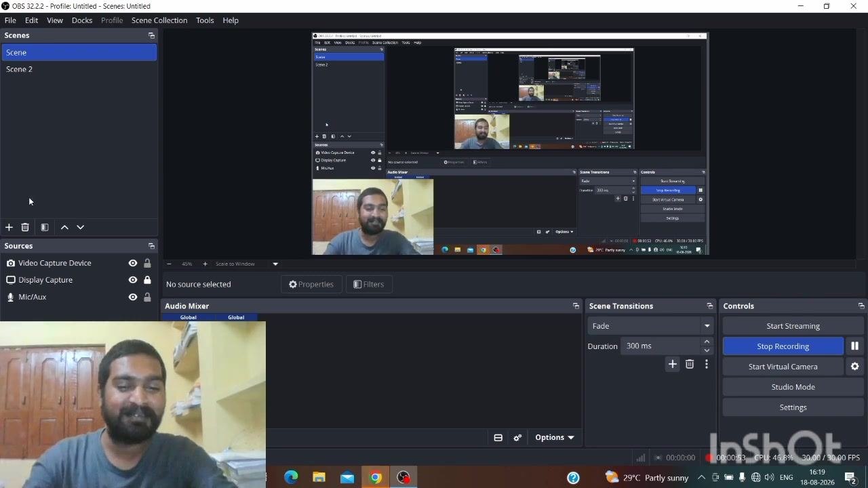This screenshot has width=868, height=488.
Task: Open the Docks menu
Action: point(82,20)
